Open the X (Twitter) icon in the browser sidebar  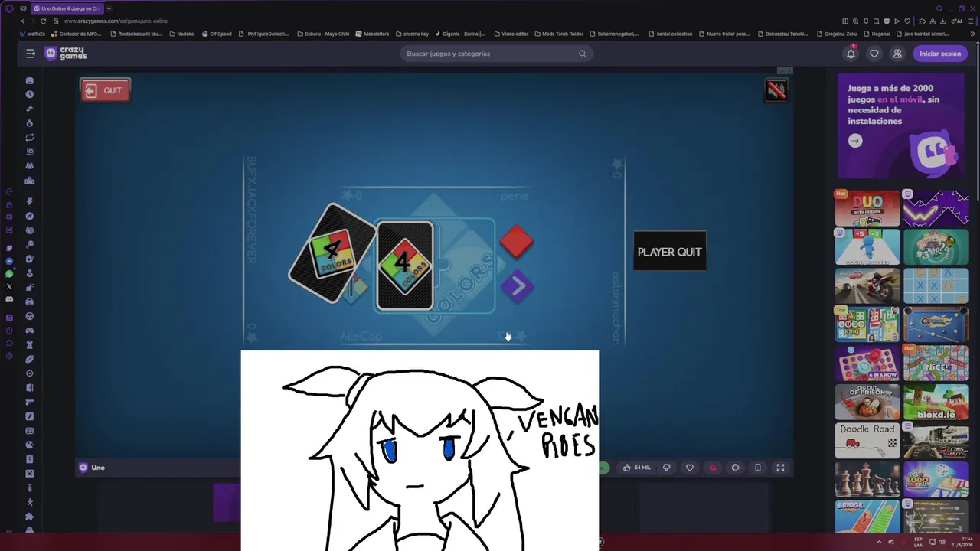[x=9, y=286]
